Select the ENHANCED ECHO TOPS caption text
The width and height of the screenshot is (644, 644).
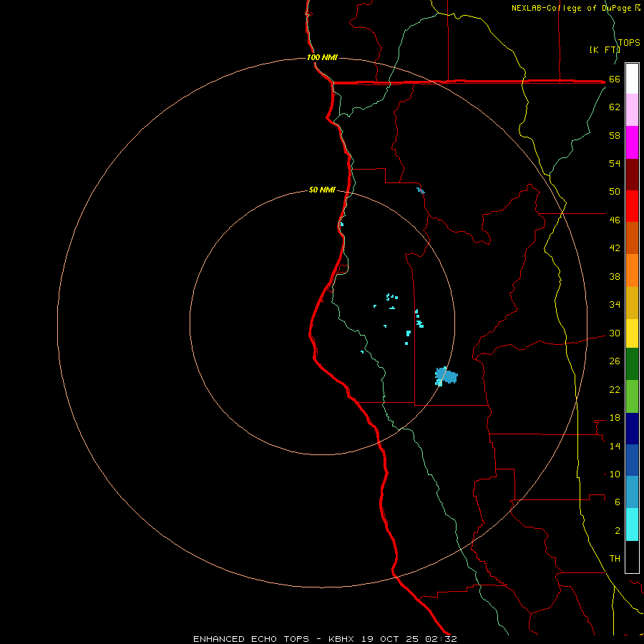(x=255, y=639)
